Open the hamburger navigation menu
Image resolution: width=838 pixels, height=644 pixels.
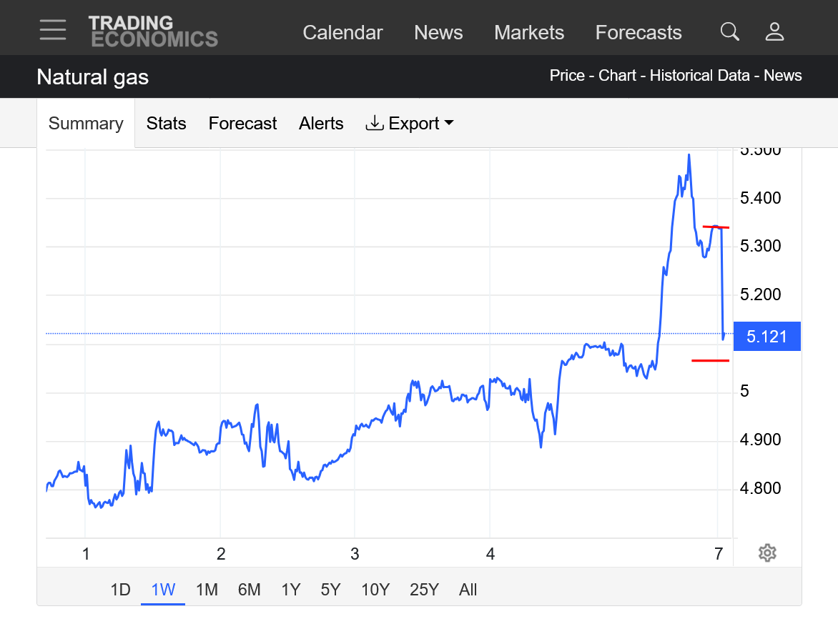53,31
